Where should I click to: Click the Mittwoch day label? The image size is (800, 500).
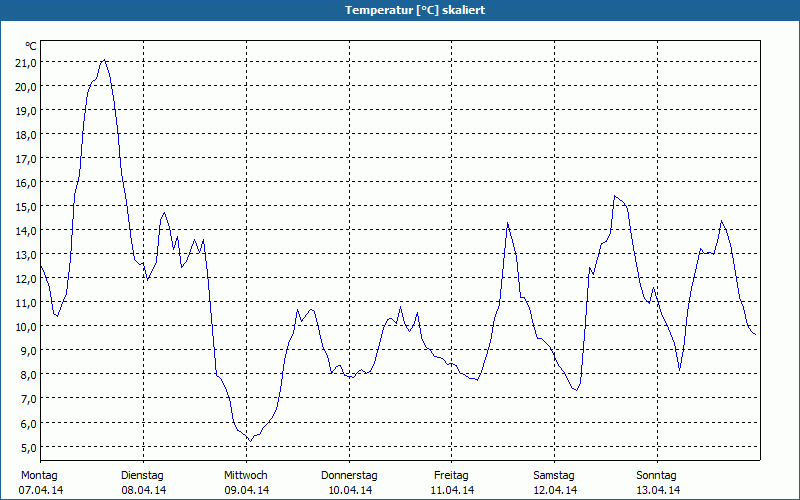click(x=245, y=476)
